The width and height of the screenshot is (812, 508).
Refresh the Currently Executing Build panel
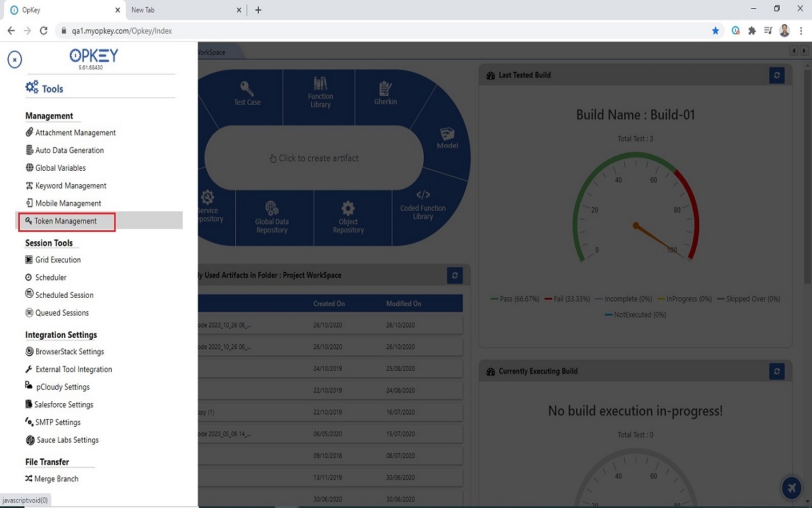pos(776,371)
